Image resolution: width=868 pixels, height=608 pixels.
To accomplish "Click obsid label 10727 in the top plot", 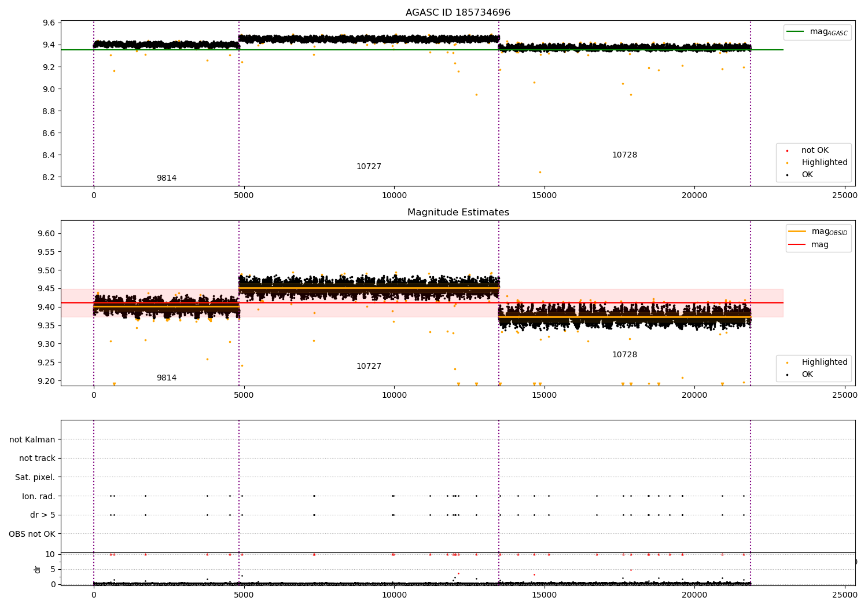I will pos(369,167).
